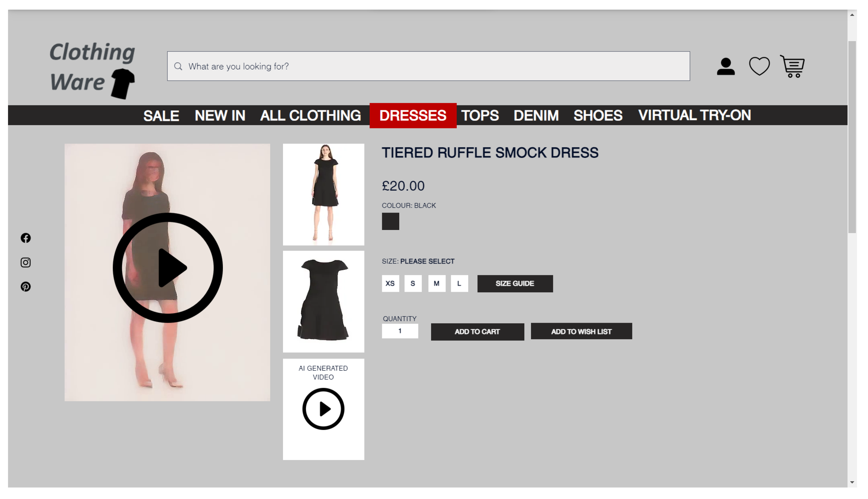Click the ADD TO WISH LIST button
This screenshot has width=868, height=499.
click(581, 331)
